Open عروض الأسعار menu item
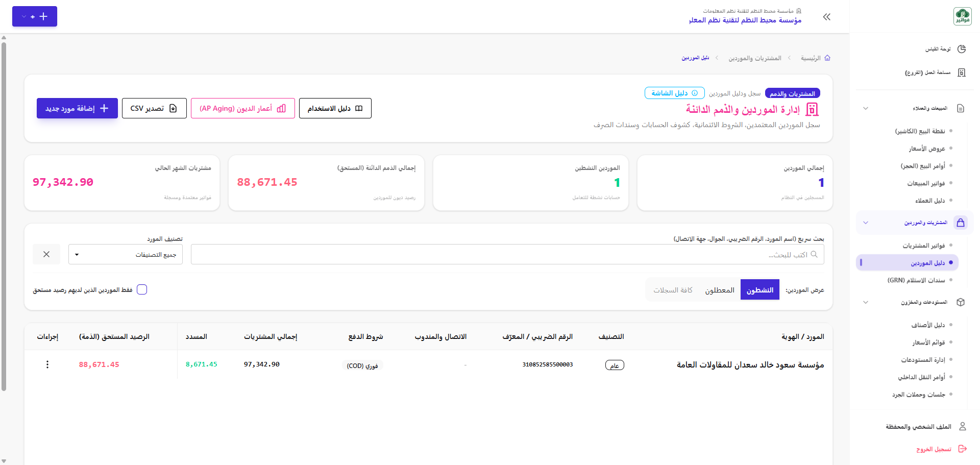The image size is (980, 465). coord(926,149)
